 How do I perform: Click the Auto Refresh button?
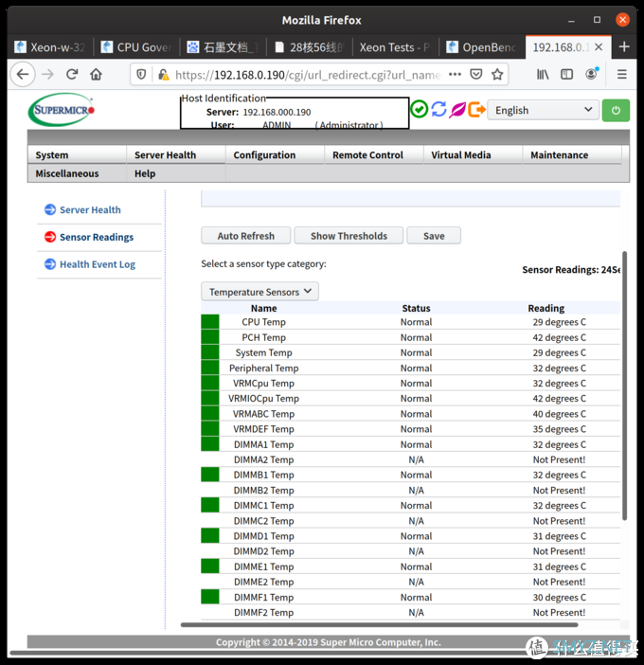pos(245,236)
